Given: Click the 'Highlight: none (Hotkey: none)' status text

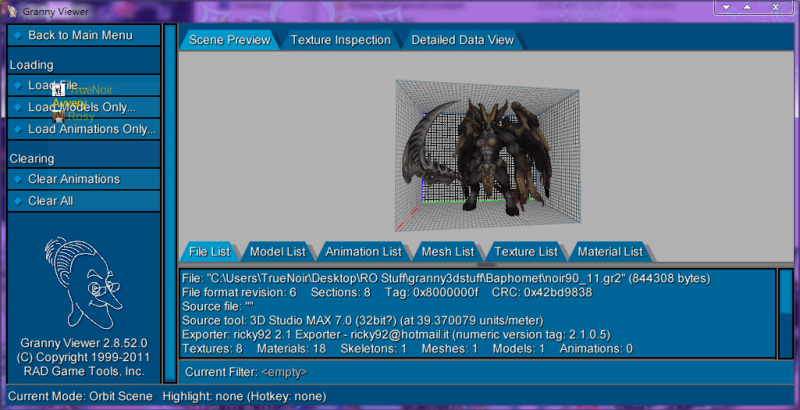Looking at the screenshot, I should (x=244, y=396).
